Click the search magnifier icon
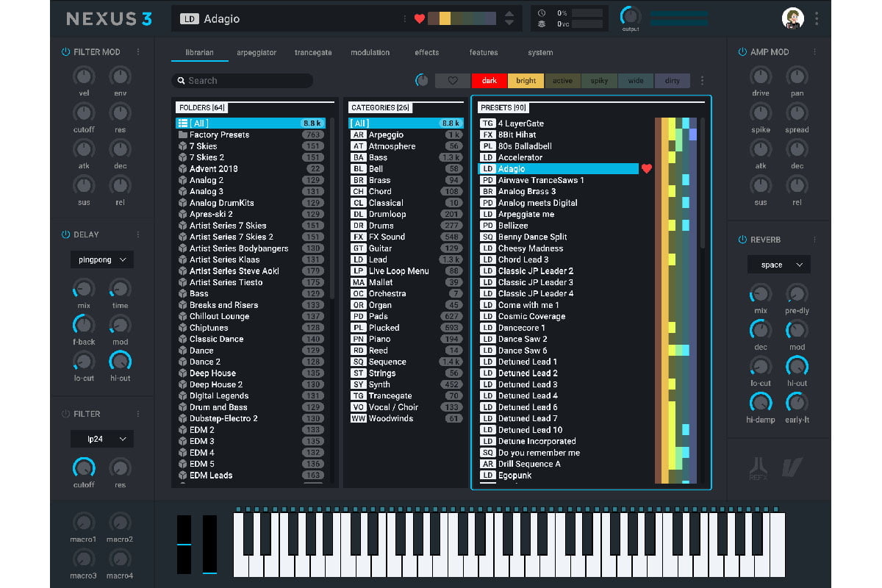Viewport: 882px width, 588px height. (x=180, y=81)
